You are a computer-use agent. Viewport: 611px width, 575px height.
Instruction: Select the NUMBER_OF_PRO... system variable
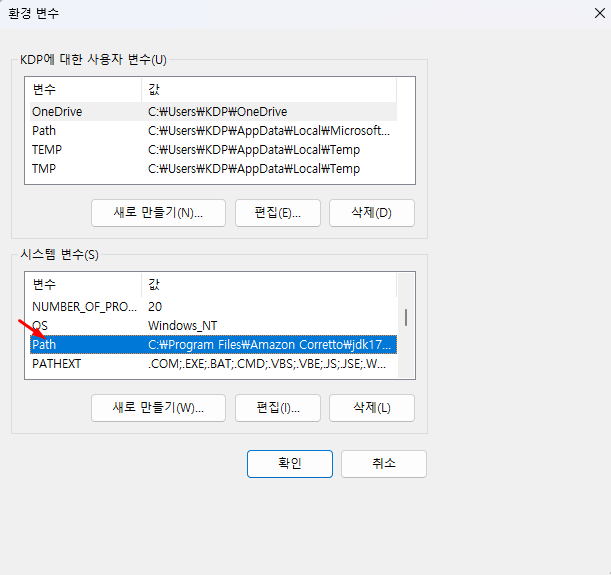(213, 307)
